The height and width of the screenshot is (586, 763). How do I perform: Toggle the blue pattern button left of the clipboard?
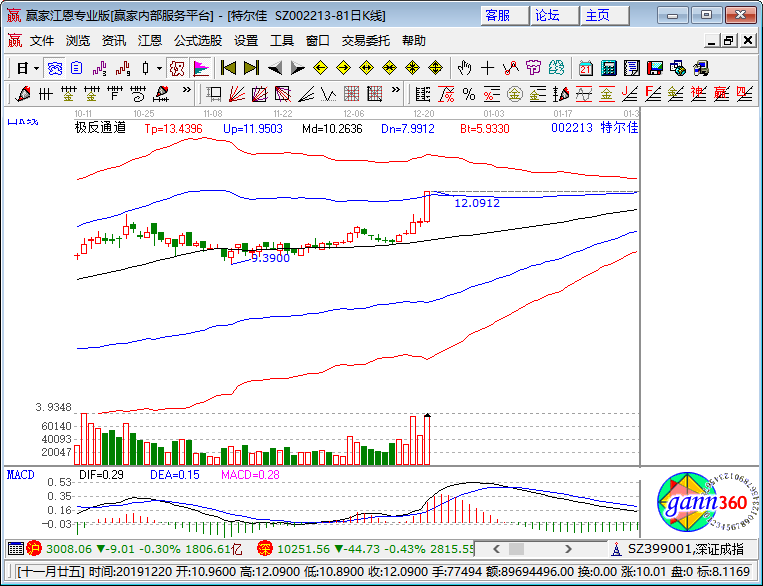click(54, 69)
